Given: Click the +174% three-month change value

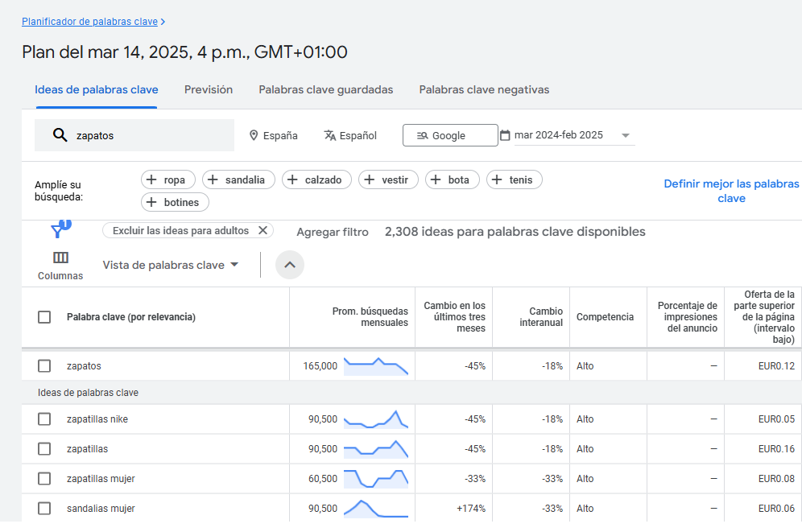Looking at the screenshot, I should point(470,509).
